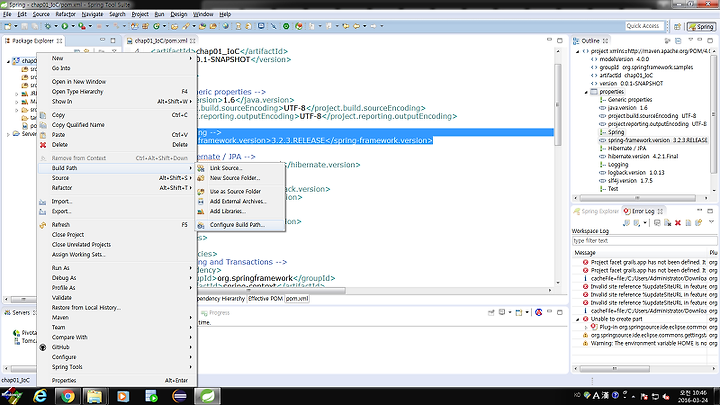
Task: Click the Eclipse taskbar icon
Action: coord(180,396)
